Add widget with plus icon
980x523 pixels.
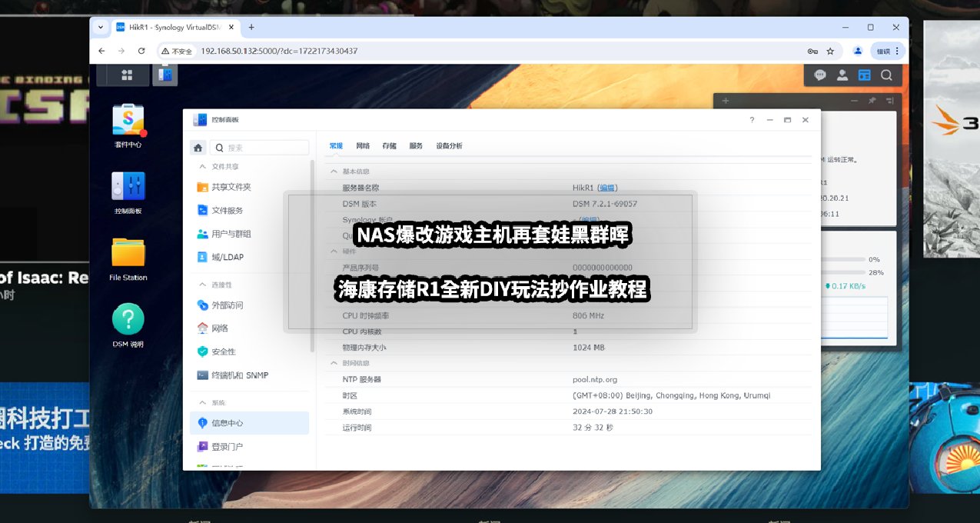[725, 101]
